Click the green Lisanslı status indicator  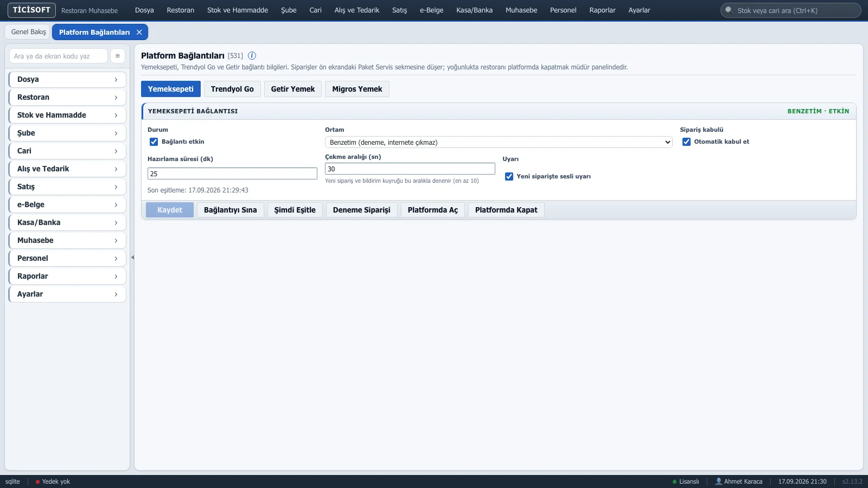(686, 481)
